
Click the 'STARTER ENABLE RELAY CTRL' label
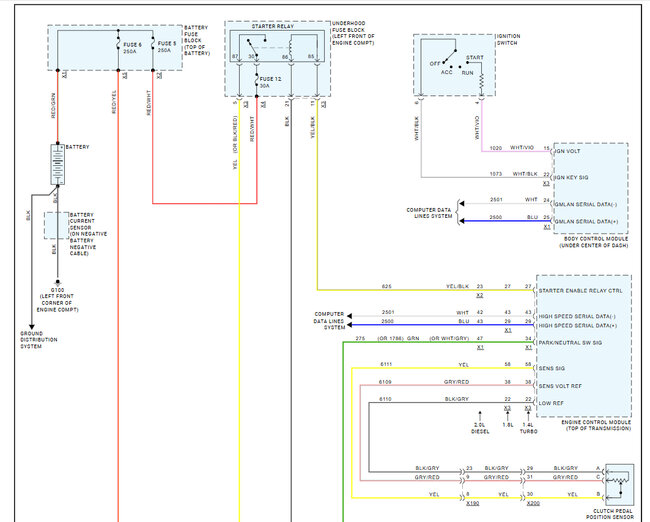580,291
